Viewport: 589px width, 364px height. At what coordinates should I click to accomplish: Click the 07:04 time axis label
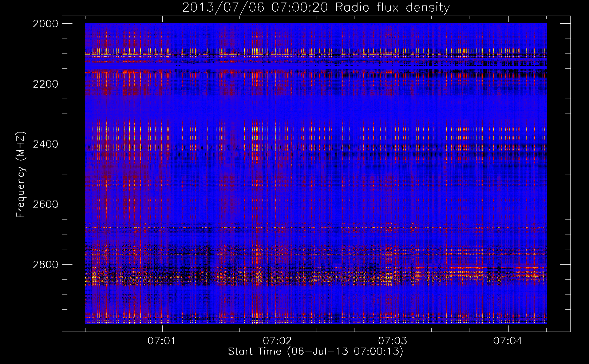click(508, 341)
